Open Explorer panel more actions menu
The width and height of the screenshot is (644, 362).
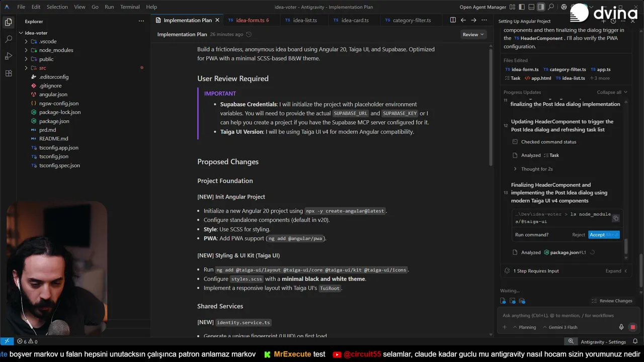coord(141,21)
